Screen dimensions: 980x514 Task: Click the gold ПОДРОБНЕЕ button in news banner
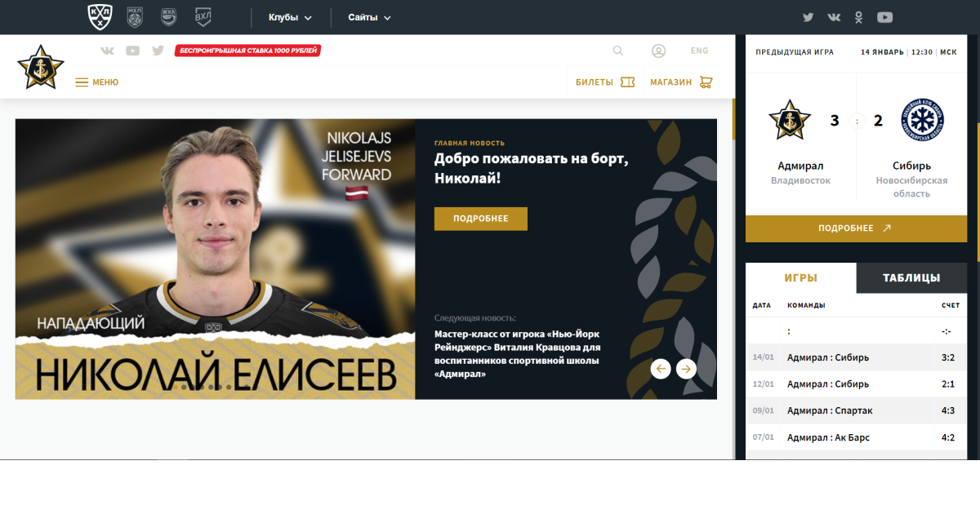point(480,219)
